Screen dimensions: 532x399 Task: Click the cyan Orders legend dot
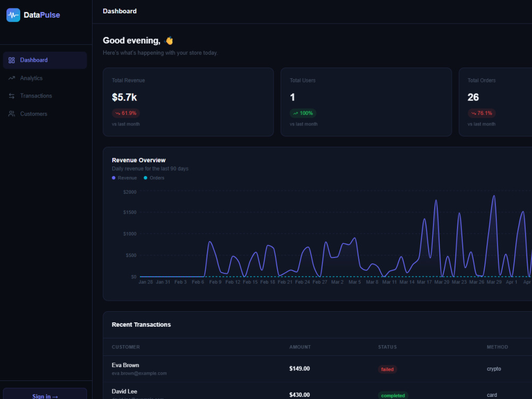pos(146,178)
